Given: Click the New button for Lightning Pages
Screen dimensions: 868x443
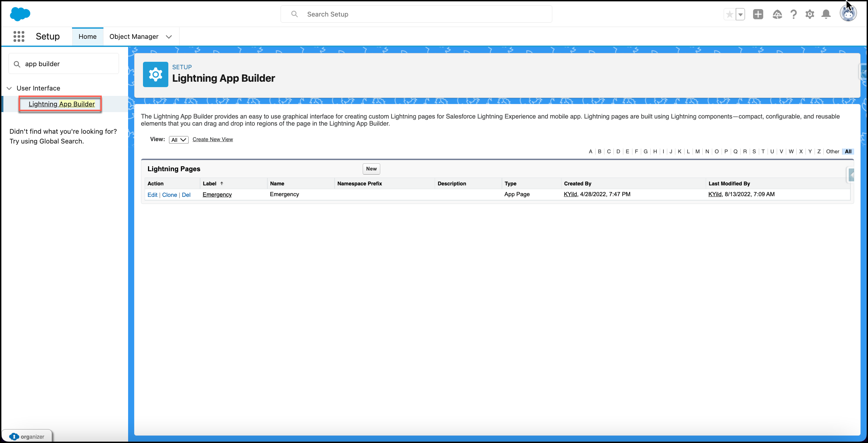Looking at the screenshot, I should [x=371, y=169].
